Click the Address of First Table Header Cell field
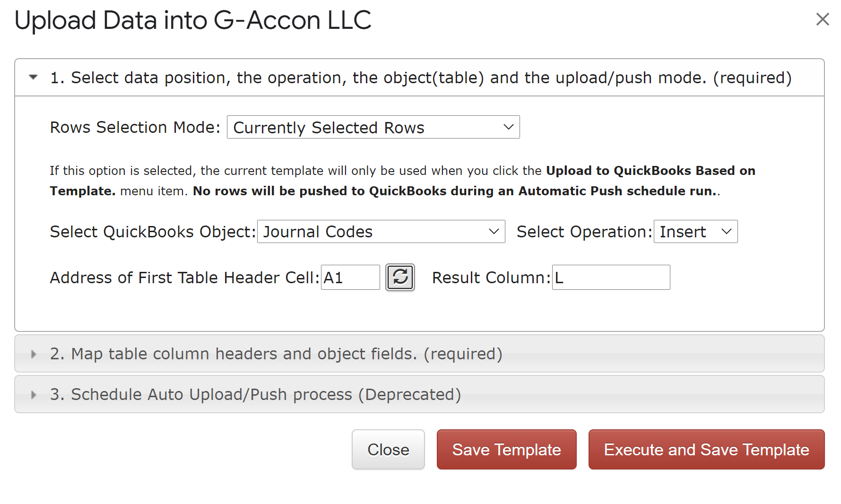Image resolution: width=841 pixels, height=504 pixels. [x=350, y=278]
